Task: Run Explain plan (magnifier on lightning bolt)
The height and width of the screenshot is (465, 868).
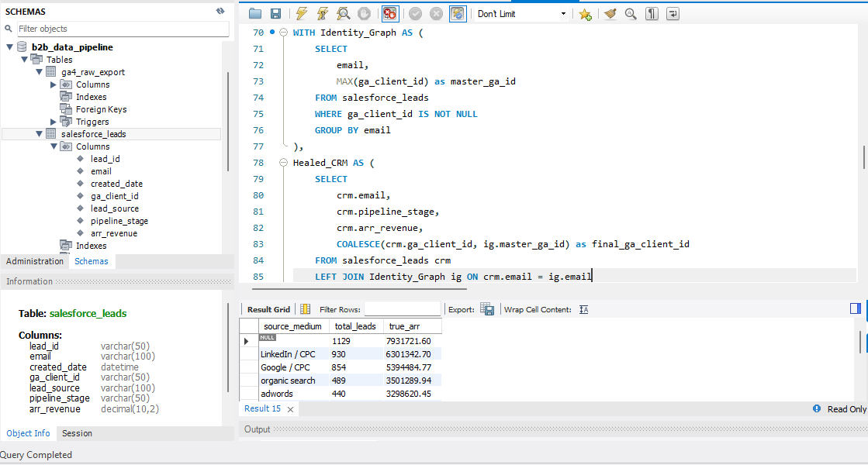Action: click(x=343, y=14)
